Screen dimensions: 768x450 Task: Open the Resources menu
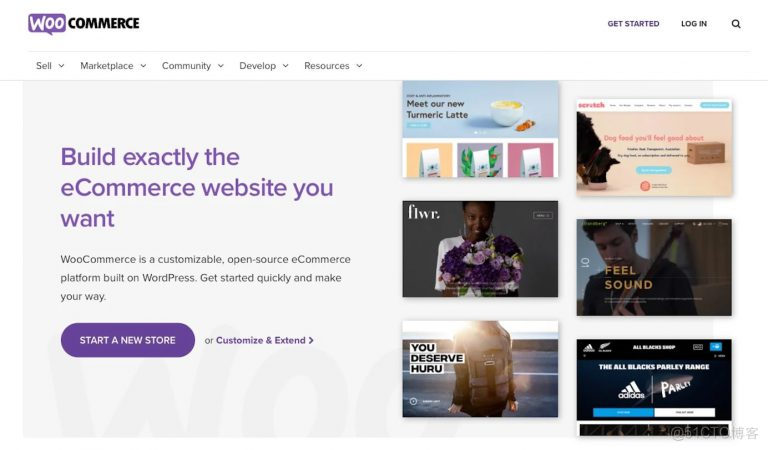click(x=333, y=66)
